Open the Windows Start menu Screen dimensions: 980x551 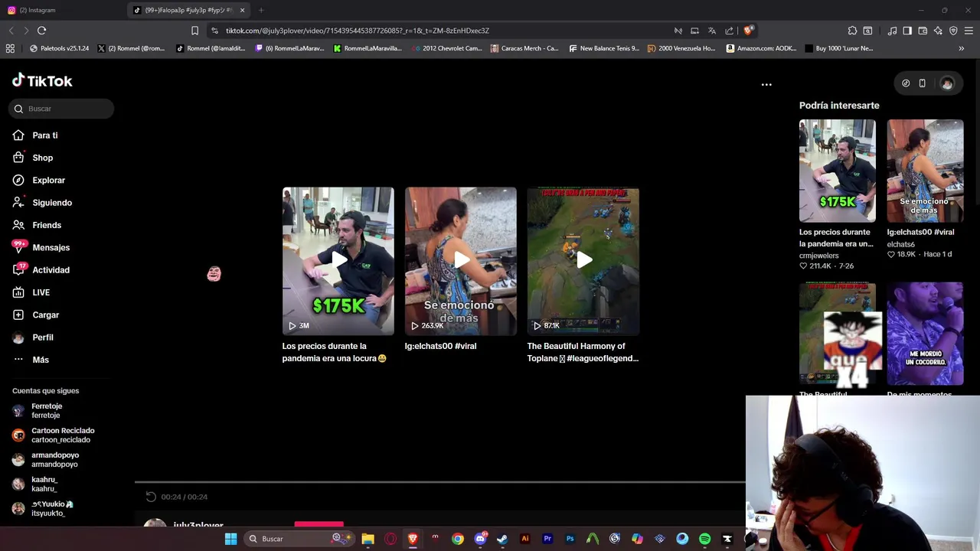230,539
